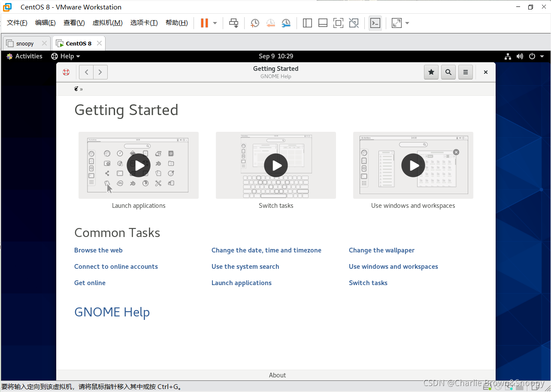The width and height of the screenshot is (551, 392).
Task: Toggle the thumbnail bar view icon
Action: 323,23
